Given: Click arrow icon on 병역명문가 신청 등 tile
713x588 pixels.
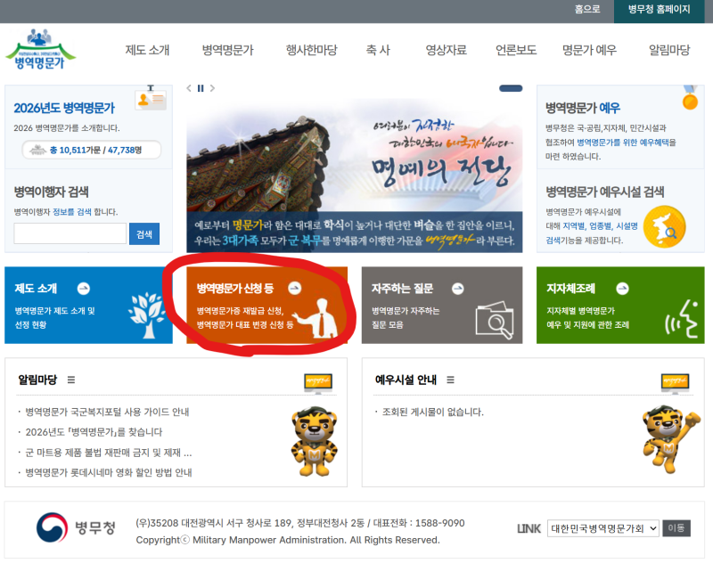Looking at the screenshot, I should (295, 288).
